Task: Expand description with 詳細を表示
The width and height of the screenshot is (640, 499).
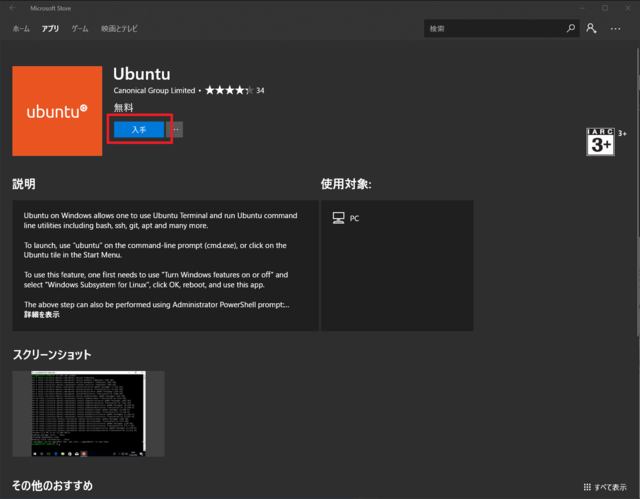Action: click(x=42, y=315)
